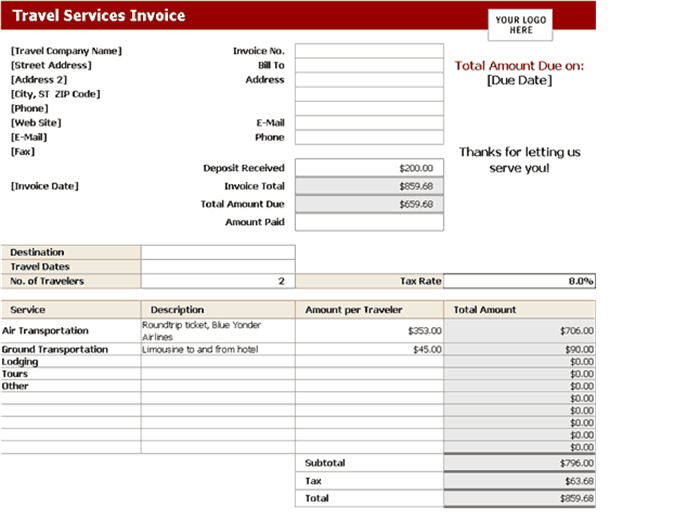Select the Deposit Received $200.00 cell
This screenshot has height=520, width=675.
coord(369,168)
